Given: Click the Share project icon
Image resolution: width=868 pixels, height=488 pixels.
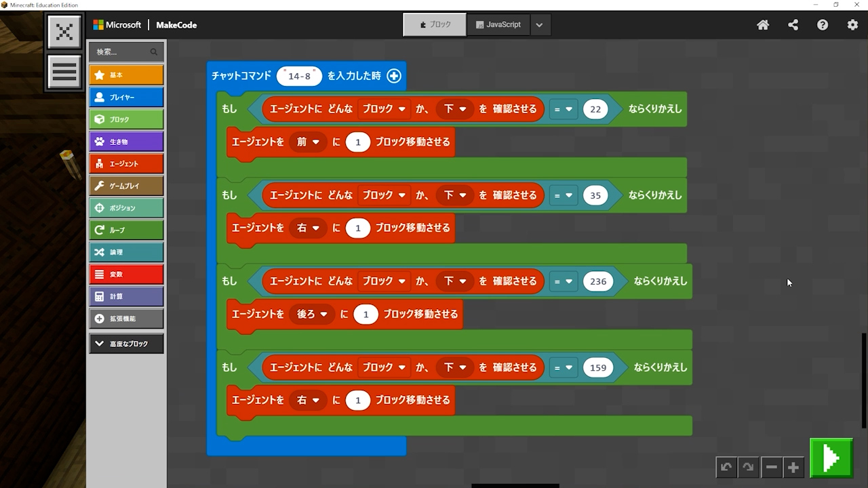Looking at the screenshot, I should pos(793,25).
